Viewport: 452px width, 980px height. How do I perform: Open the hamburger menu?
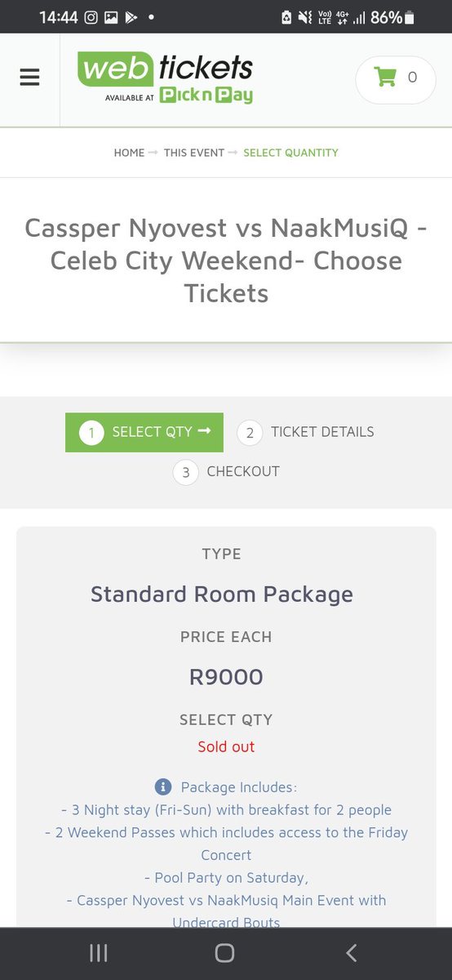click(x=29, y=78)
